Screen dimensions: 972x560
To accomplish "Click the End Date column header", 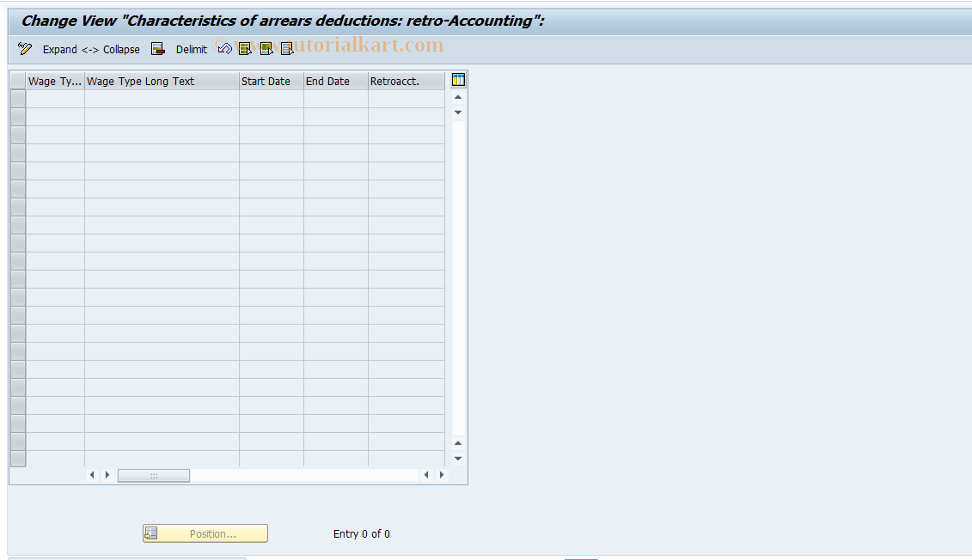I will [336, 81].
